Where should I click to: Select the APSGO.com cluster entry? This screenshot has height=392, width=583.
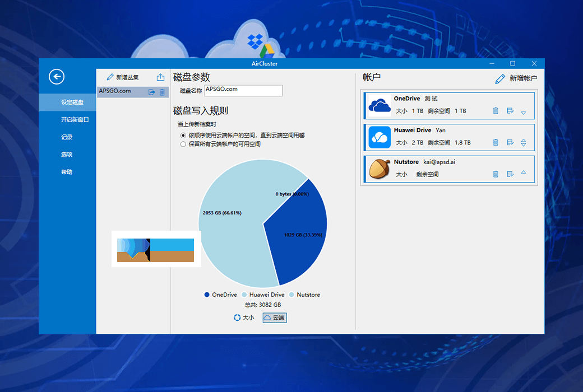(133, 92)
